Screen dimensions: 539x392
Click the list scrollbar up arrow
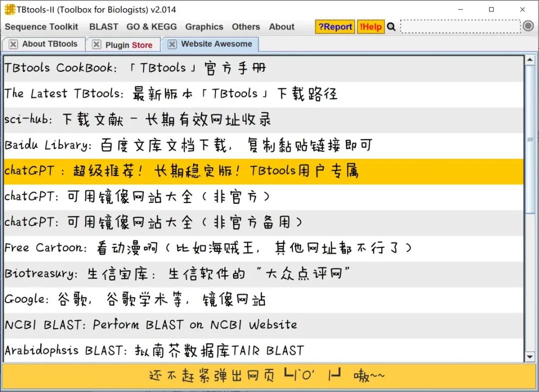click(x=530, y=60)
